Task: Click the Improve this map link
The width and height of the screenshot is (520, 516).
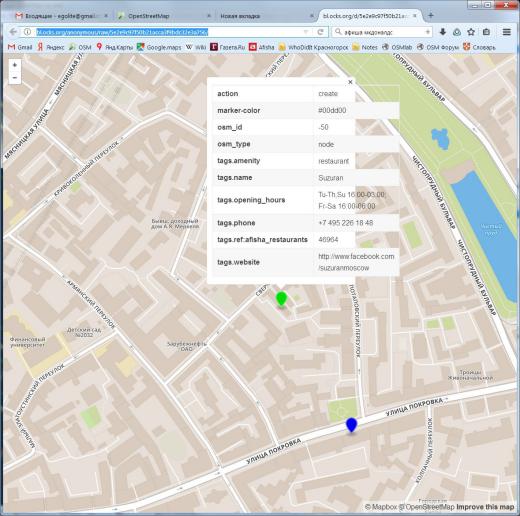Action: point(485,507)
